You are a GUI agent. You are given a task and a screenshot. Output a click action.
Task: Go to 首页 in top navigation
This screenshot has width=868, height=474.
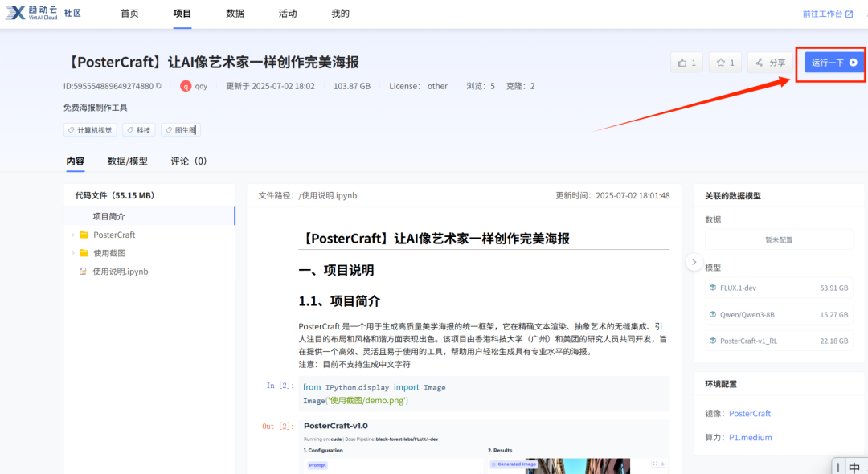click(129, 14)
